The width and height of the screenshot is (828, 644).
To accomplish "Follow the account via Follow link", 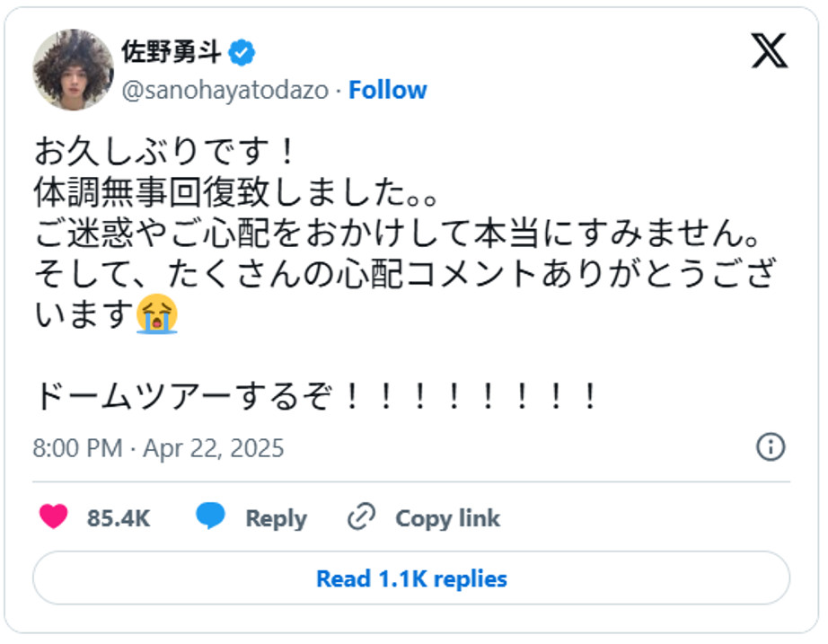I will [387, 91].
